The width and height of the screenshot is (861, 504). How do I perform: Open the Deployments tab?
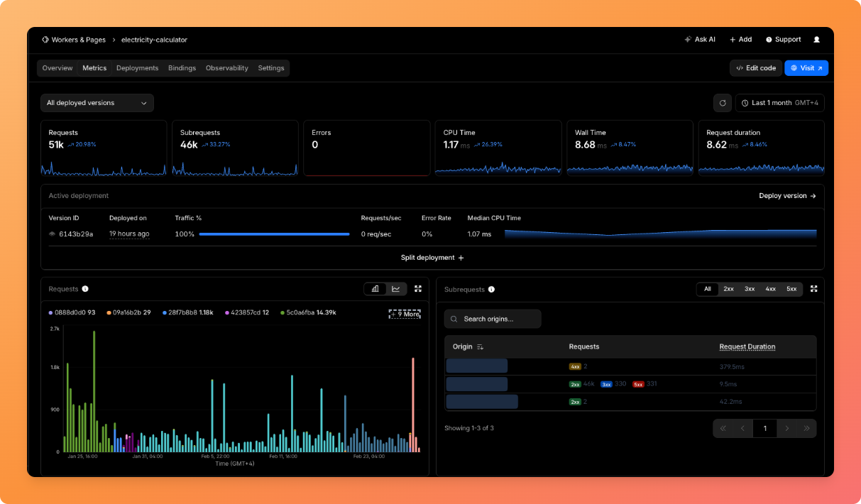[137, 68]
